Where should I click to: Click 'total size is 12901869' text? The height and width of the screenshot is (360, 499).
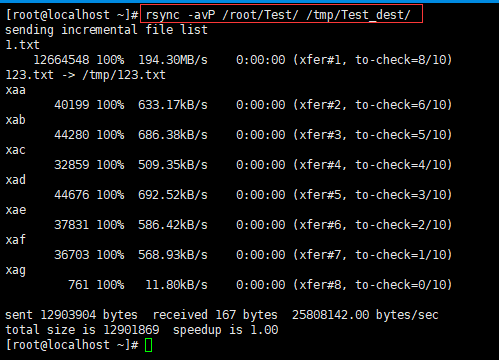(82, 330)
